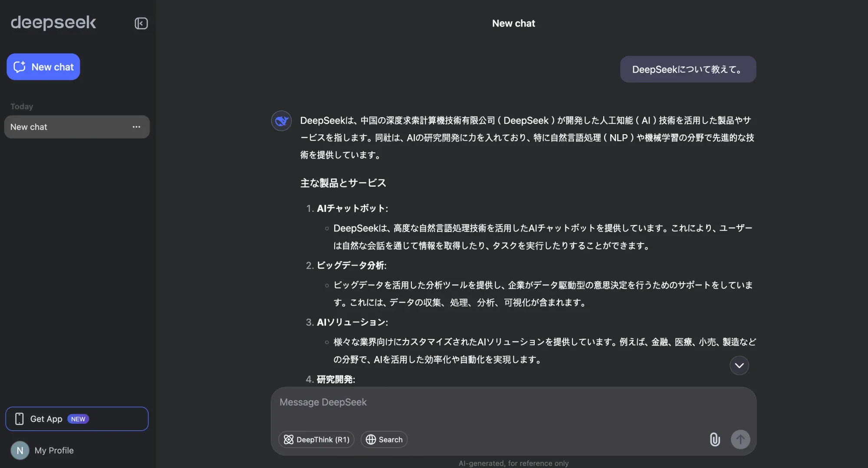Click the NEW badge next to Get App
Image resolution: width=868 pixels, height=468 pixels.
pyautogui.click(x=78, y=419)
